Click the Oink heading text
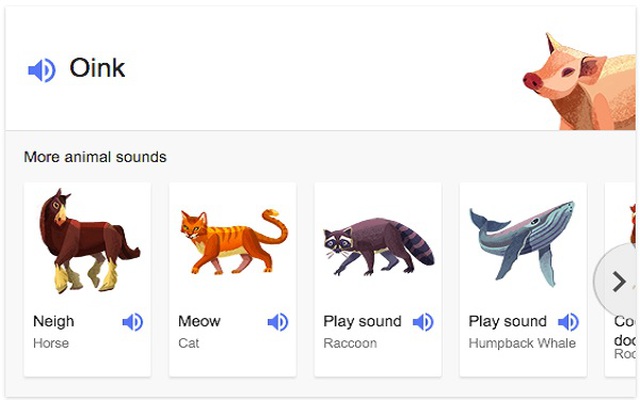The width and height of the screenshot is (640, 400). click(x=97, y=68)
